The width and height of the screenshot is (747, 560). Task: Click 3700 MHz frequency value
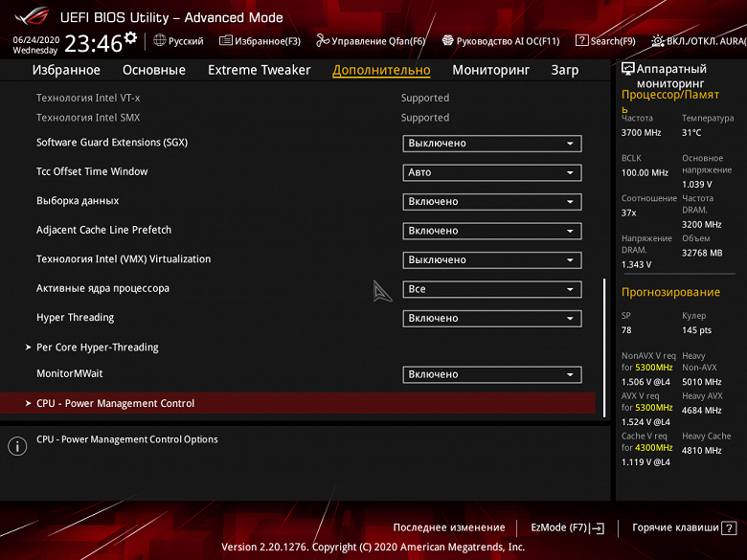[641, 133]
